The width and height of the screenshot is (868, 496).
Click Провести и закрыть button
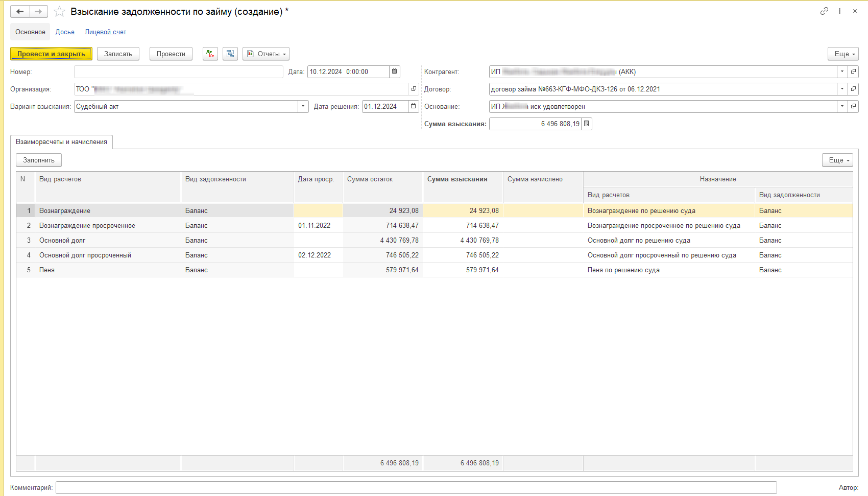[51, 54]
